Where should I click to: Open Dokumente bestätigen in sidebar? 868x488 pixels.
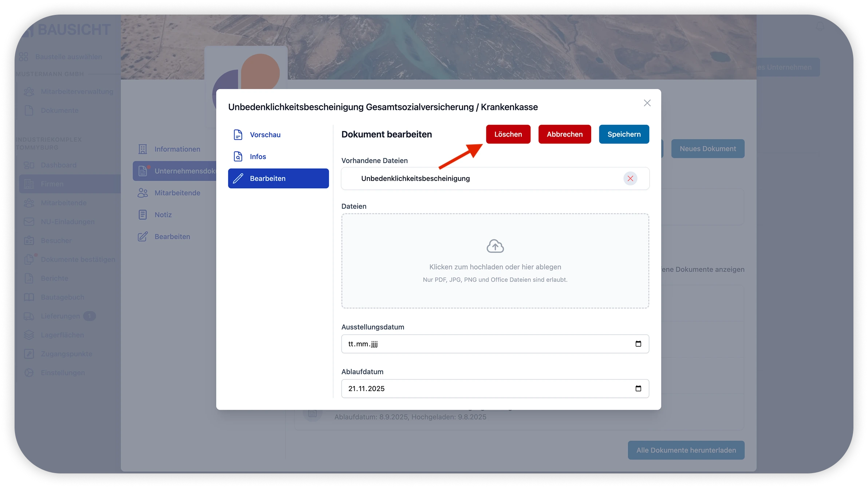[78, 259]
